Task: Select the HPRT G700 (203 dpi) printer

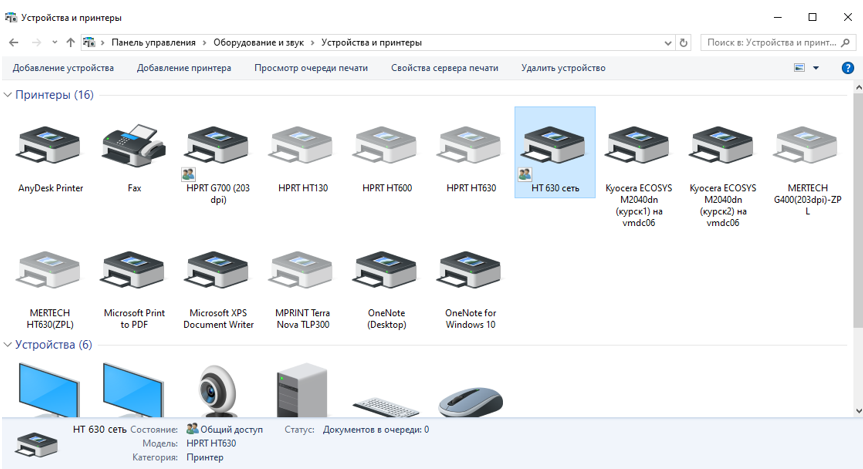Action: [218, 148]
